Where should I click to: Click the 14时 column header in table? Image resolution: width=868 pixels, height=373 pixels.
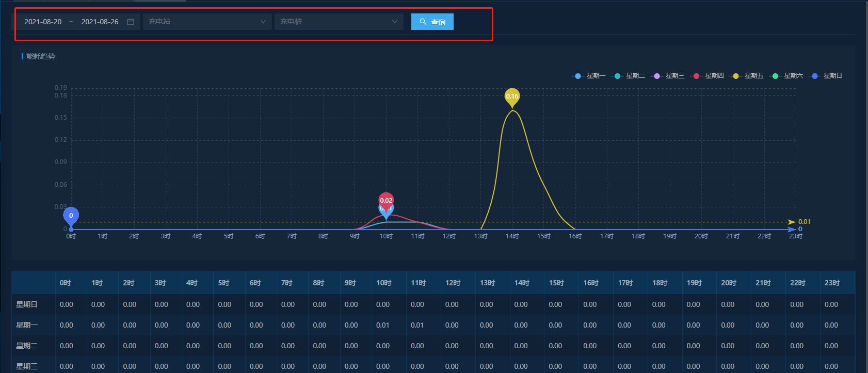[522, 283]
